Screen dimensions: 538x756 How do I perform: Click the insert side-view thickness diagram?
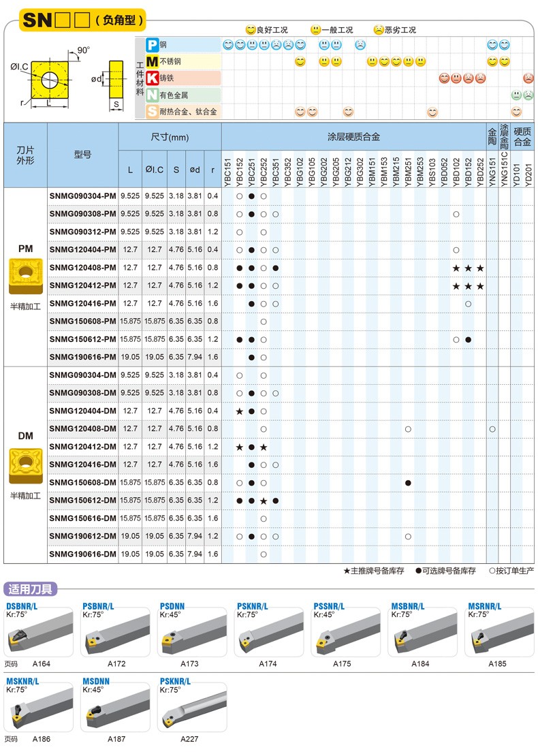tap(116, 79)
